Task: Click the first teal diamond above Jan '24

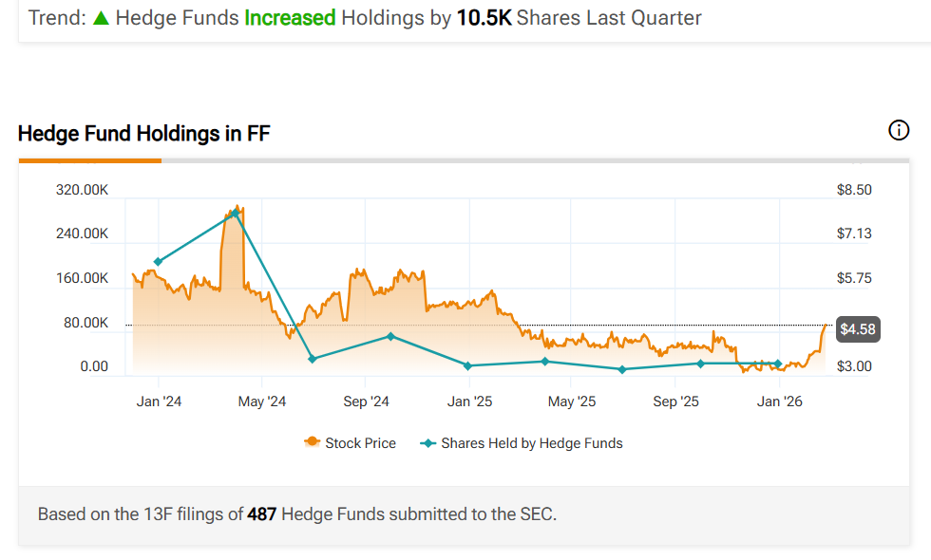Action: [x=158, y=261]
